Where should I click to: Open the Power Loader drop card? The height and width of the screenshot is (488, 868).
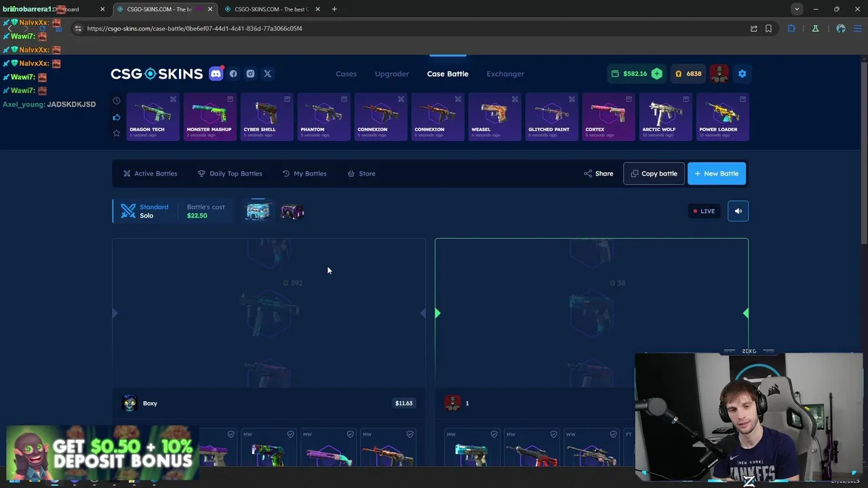coord(722,117)
